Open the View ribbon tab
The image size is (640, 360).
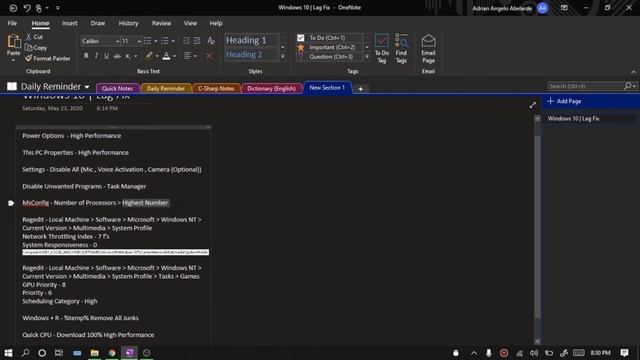[190, 23]
